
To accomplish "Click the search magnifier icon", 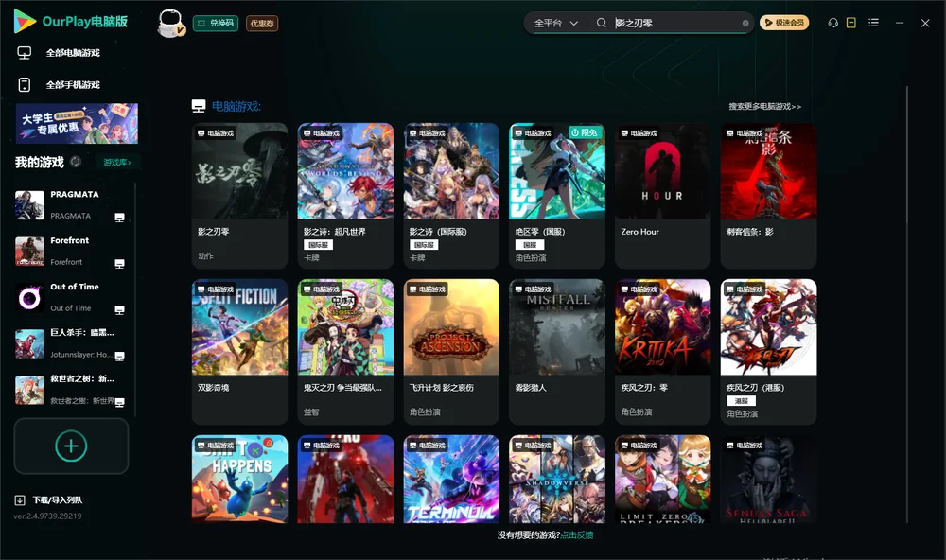I will pos(602,23).
